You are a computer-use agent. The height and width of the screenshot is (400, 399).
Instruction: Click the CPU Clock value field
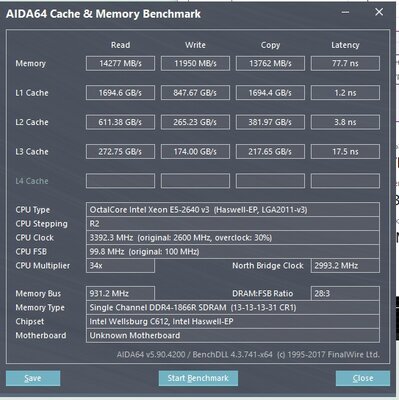233,238
